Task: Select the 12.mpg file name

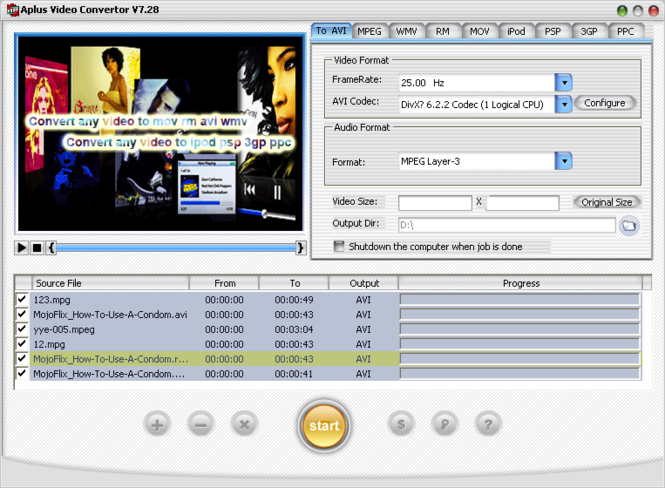Action: tap(49, 344)
